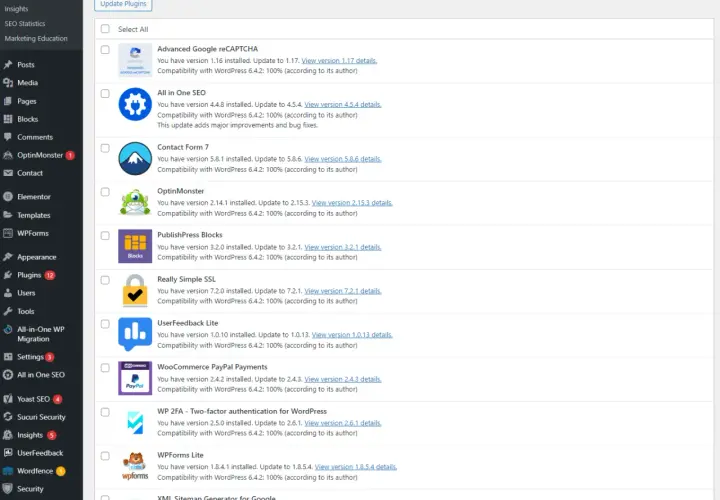Screen dimensions: 720x500
Task: Click the Templates folder icon in sidebar
Action: pos(8,215)
